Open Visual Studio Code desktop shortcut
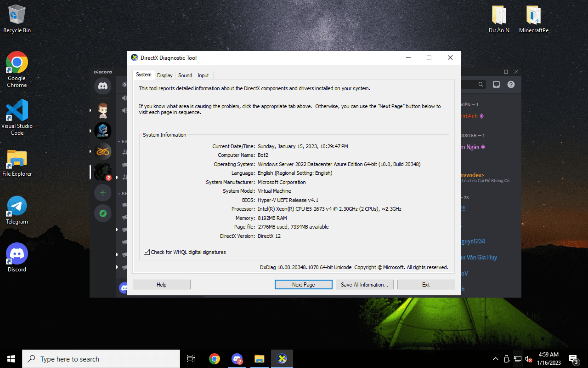The width and height of the screenshot is (588, 368). 17,117
